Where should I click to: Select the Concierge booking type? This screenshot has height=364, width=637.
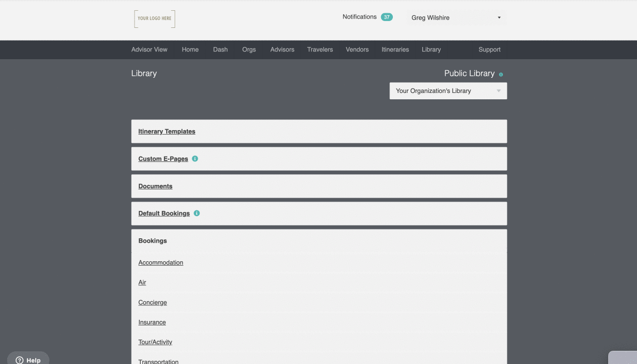pos(152,302)
